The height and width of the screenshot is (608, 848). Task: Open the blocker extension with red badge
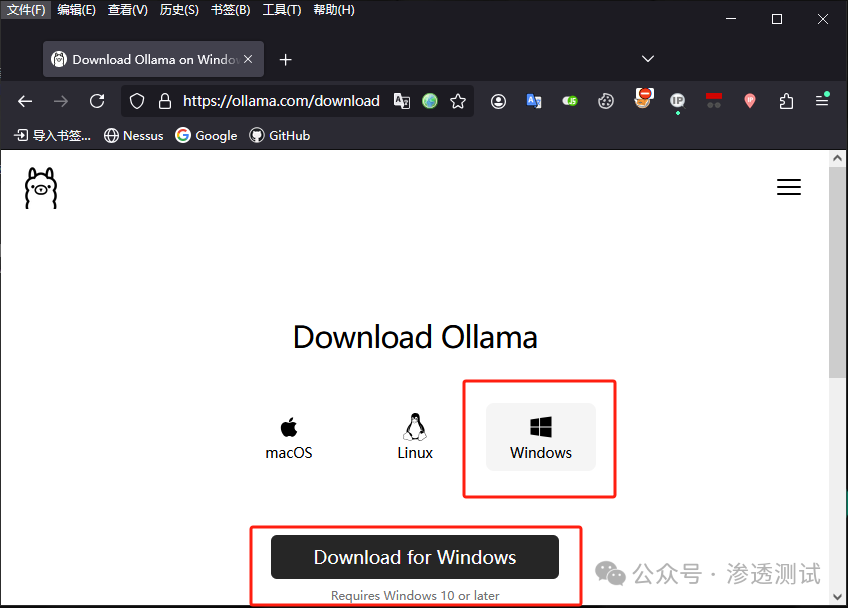642,99
